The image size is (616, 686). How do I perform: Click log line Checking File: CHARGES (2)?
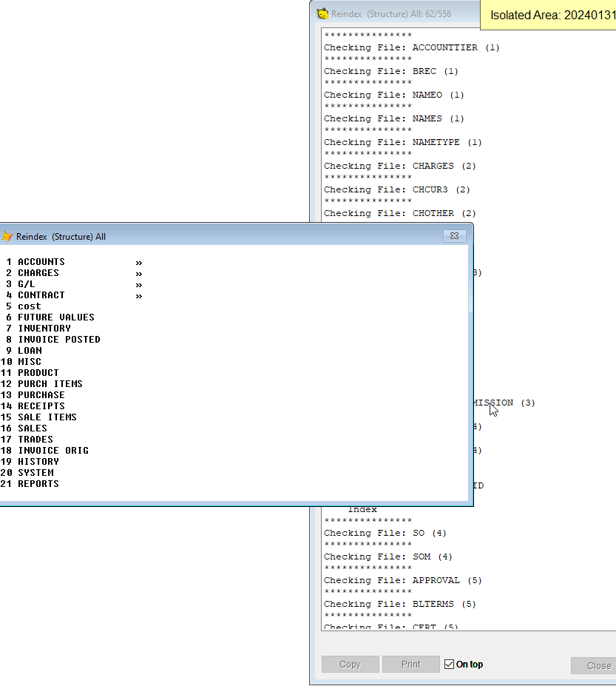coord(399,166)
